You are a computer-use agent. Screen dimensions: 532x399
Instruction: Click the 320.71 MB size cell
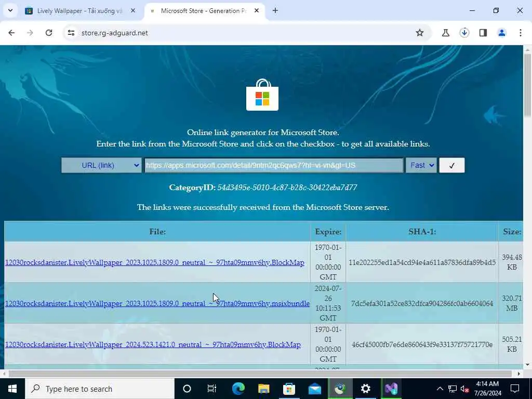point(512,303)
